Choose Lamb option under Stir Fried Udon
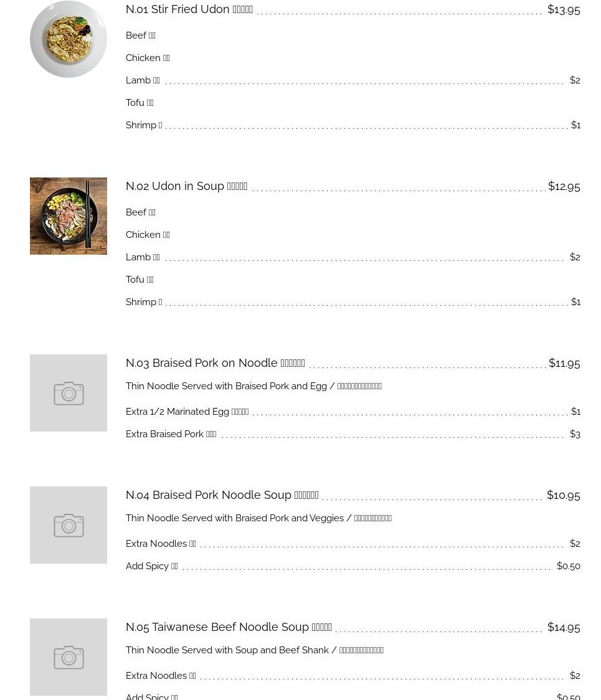This screenshot has width=601, height=700. tap(143, 80)
